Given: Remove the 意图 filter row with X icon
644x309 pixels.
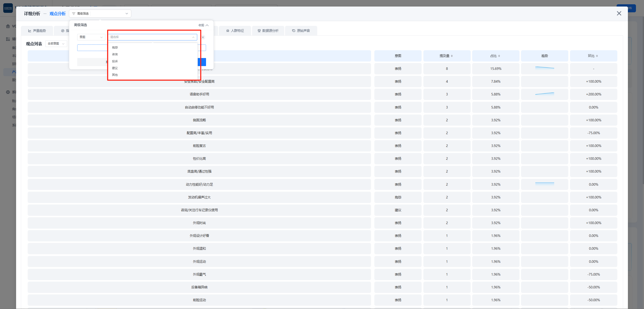Looking at the screenshot, I should [203, 37].
